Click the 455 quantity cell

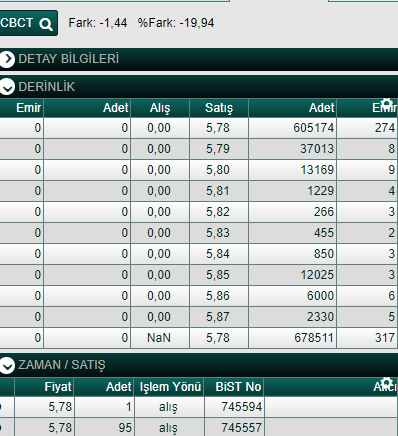(x=292, y=233)
